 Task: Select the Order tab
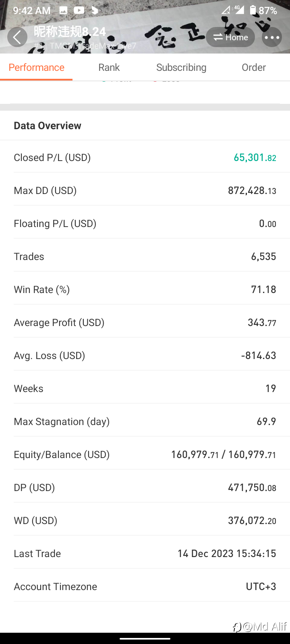[254, 67]
